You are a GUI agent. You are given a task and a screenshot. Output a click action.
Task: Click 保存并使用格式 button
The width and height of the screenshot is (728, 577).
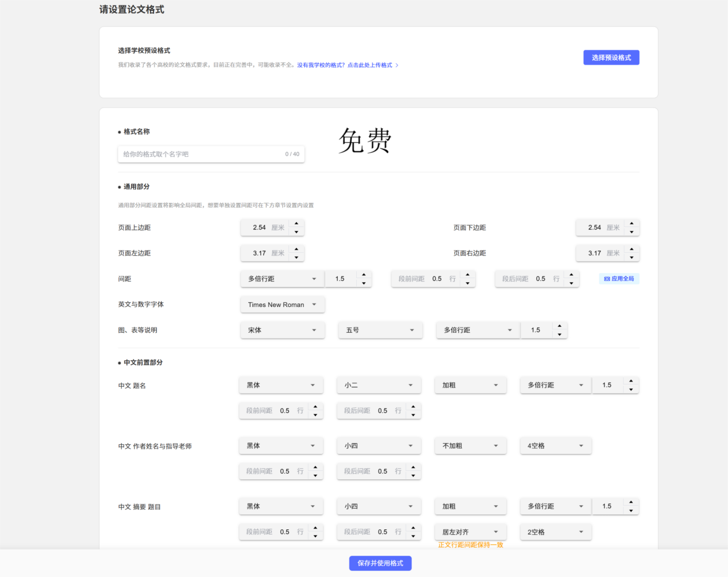(x=380, y=563)
